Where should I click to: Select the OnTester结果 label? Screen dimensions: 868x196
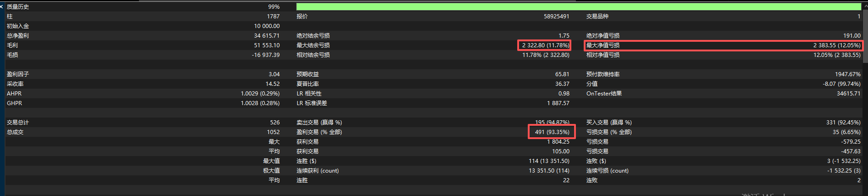[604, 94]
